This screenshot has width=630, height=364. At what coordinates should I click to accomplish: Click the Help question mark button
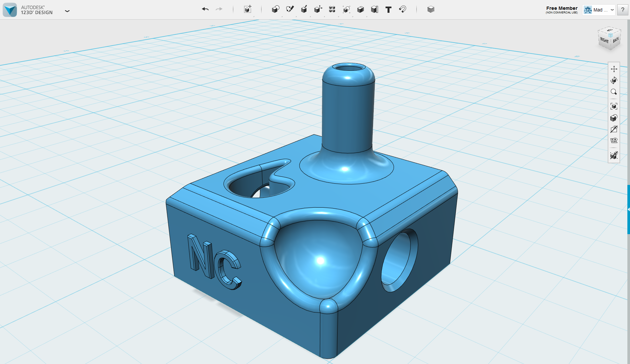tap(622, 10)
